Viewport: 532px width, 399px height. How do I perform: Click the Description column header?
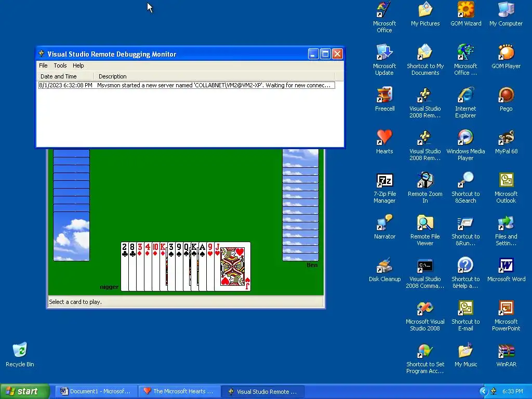tap(214, 76)
